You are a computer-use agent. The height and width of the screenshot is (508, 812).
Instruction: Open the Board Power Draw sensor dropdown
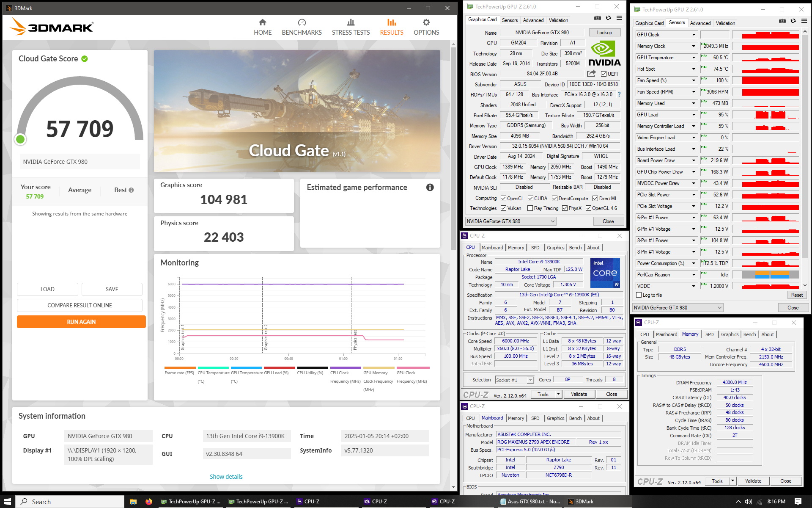coord(694,160)
